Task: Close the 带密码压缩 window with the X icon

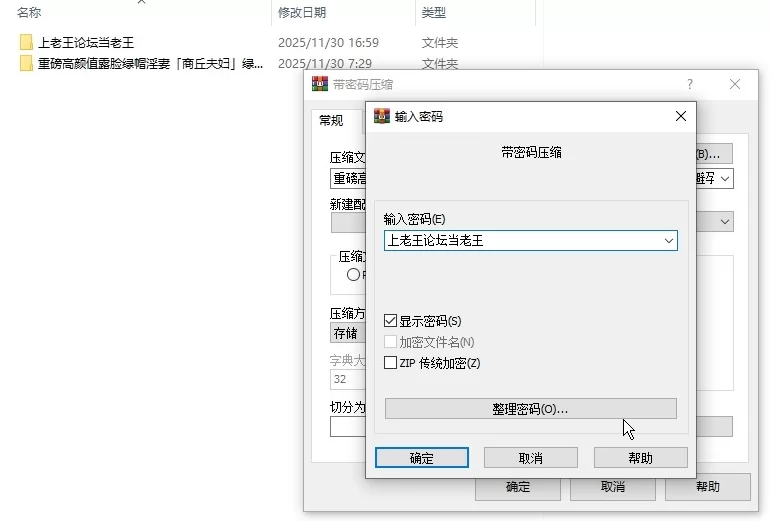Action: [x=735, y=85]
